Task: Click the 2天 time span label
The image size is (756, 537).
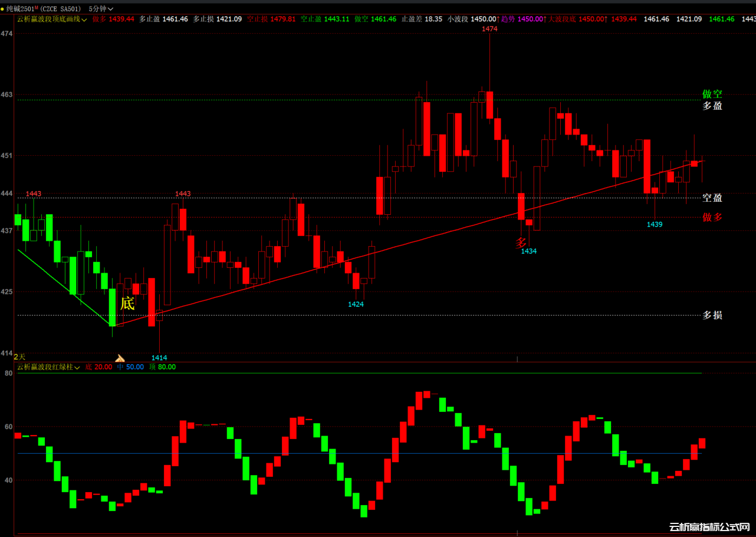Action: point(20,357)
